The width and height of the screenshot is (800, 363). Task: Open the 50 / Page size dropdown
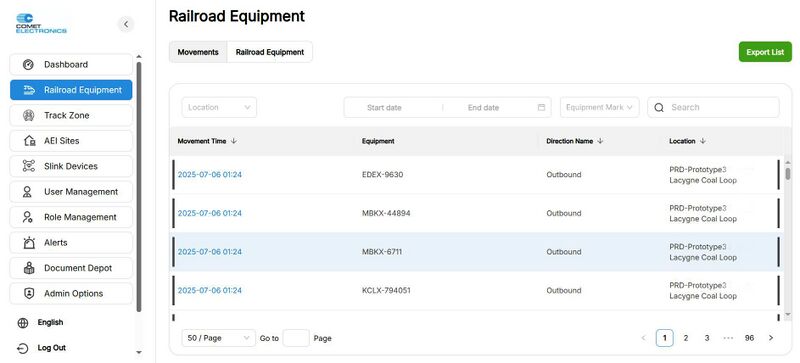point(218,338)
